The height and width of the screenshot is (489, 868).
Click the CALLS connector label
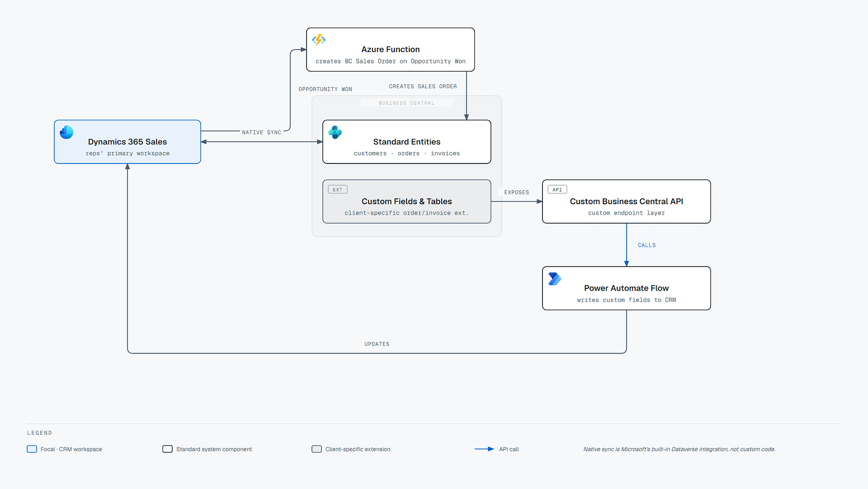pos(647,245)
